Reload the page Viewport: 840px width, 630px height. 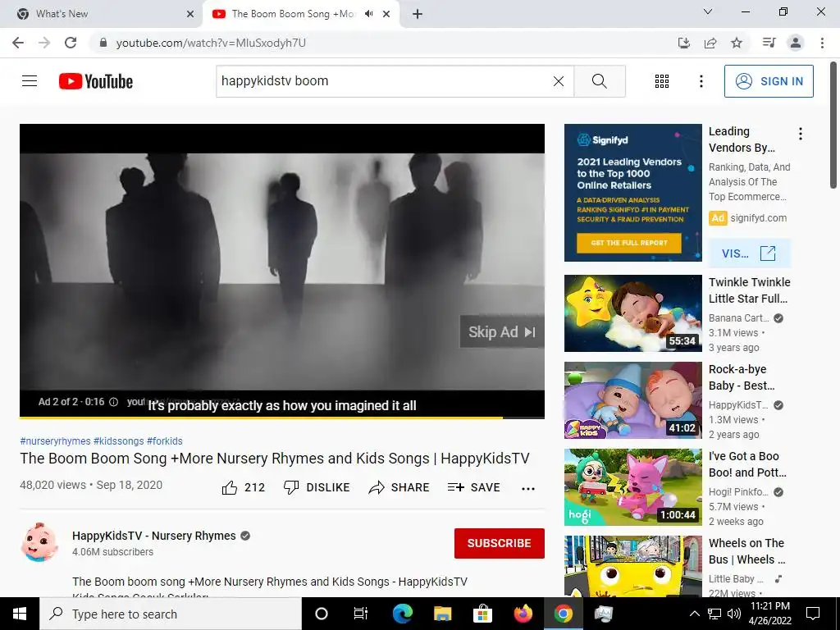[71, 43]
